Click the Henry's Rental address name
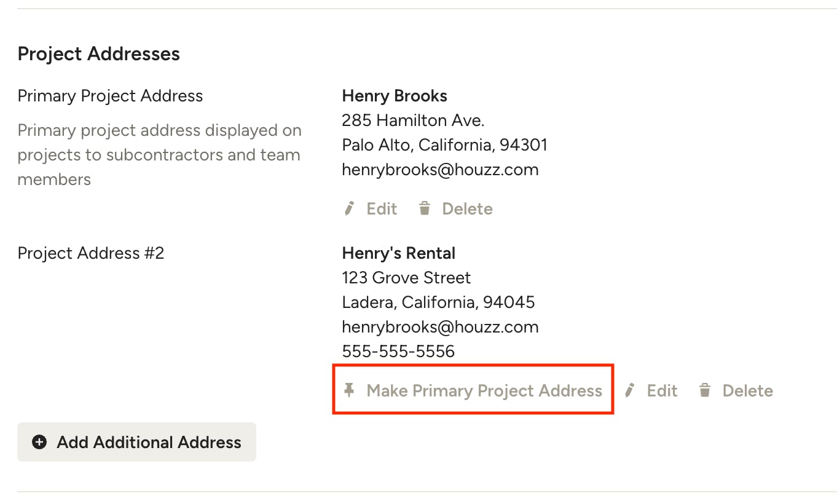 (399, 253)
